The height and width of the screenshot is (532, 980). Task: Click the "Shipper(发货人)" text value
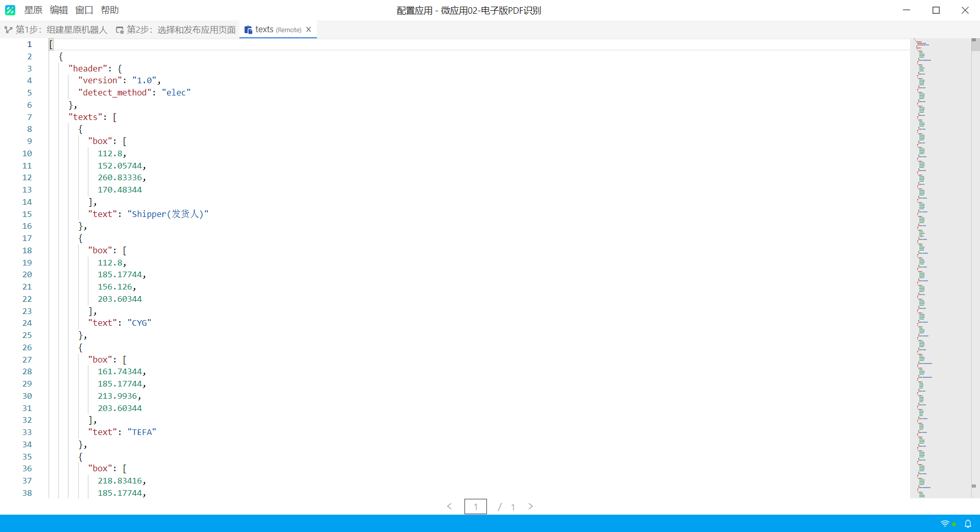168,214
